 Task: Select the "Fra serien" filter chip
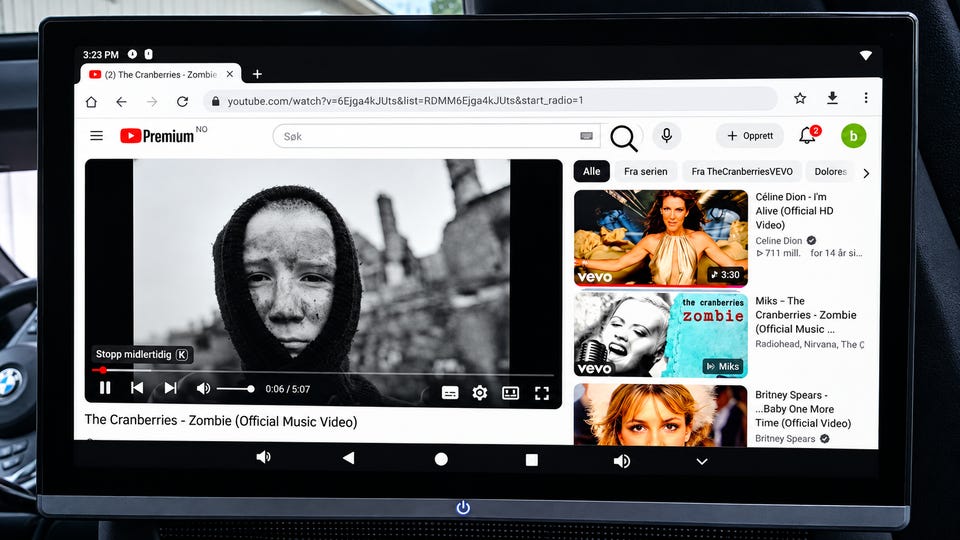pyautogui.click(x=645, y=171)
